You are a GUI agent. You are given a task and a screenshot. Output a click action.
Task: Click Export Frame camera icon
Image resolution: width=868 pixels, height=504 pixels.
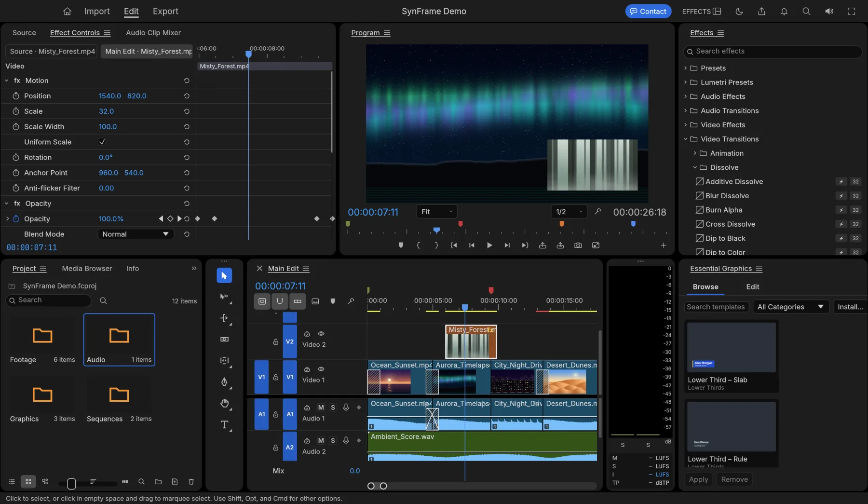pos(578,245)
